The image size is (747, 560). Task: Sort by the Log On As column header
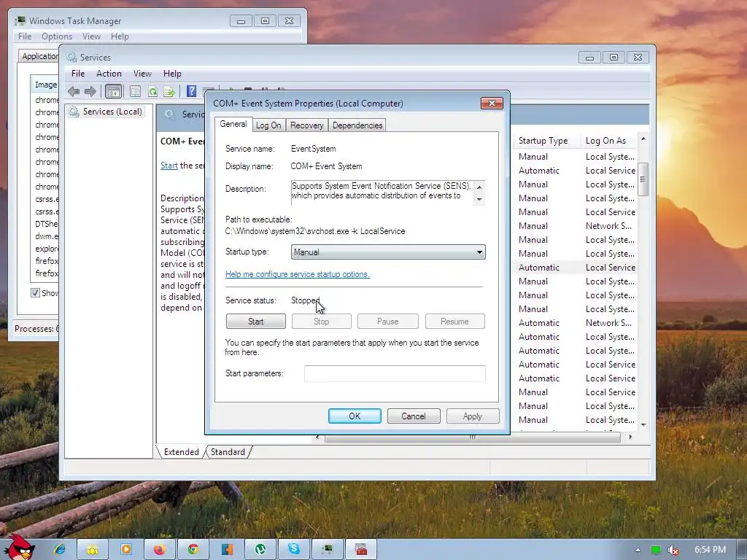click(609, 141)
